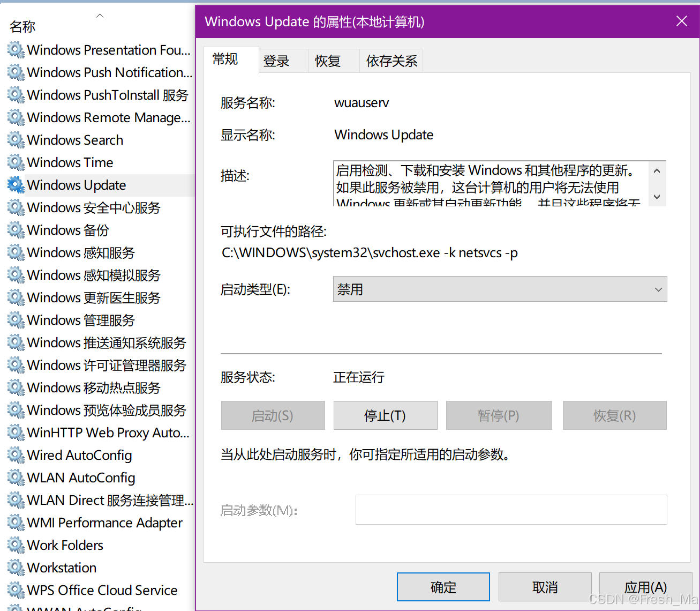
Task: Select the Windows 移动热点服务 name
Action: point(94,388)
